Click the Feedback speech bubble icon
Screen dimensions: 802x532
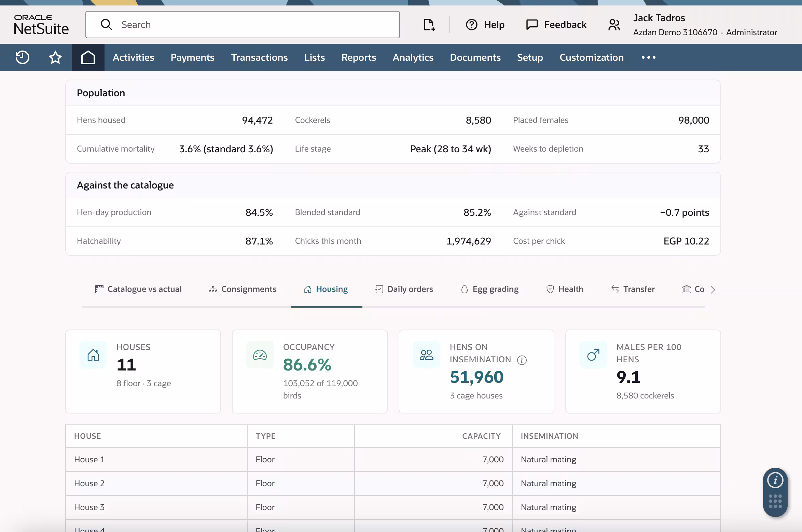532,25
